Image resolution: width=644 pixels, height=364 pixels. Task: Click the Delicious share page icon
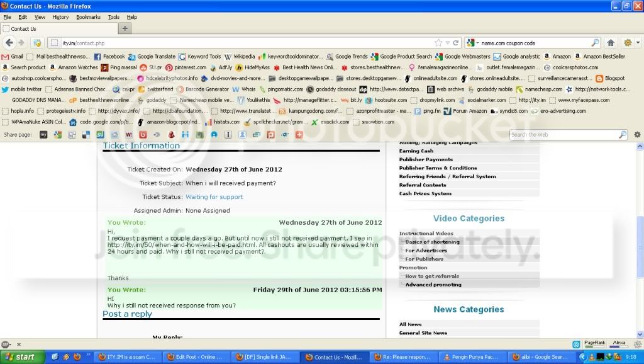pyautogui.click(x=86, y=135)
